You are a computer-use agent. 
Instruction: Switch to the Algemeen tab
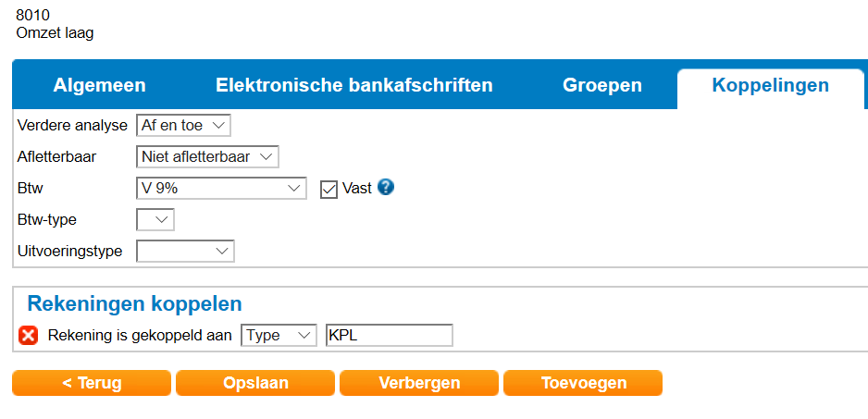click(x=100, y=86)
